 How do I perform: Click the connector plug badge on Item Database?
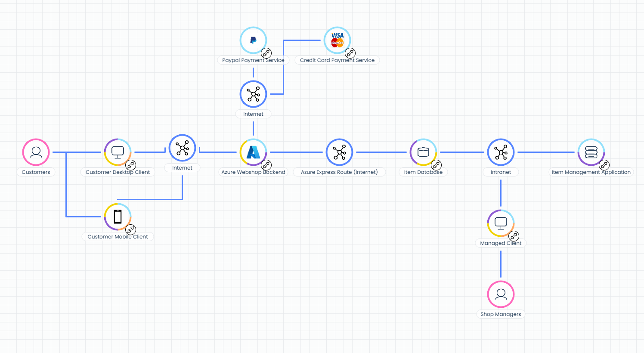pos(436,165)
